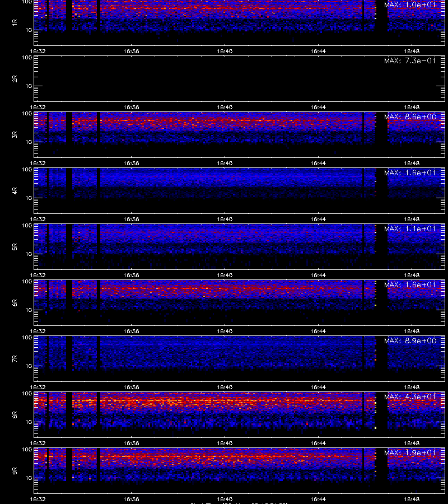Select the 'MAX: 1.0e+01' readout in 1R
This screenshot has width=448, height=504.
(410, 5)
